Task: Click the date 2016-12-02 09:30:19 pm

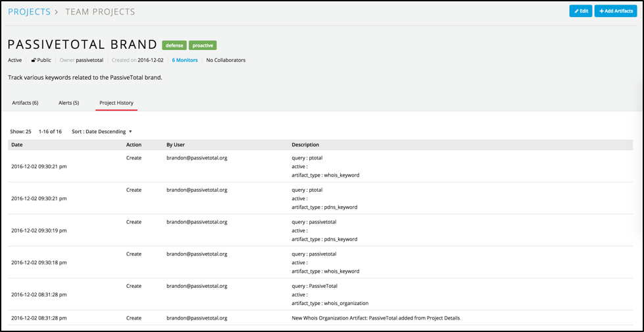Action: tap(39, 231)
